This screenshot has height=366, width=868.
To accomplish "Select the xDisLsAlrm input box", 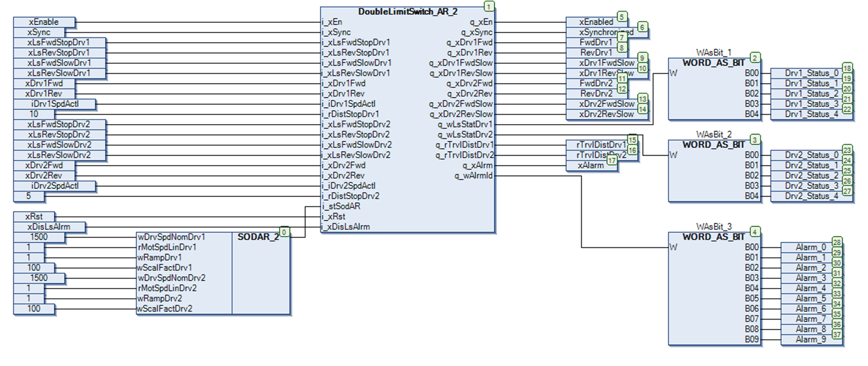I will click(x=49, y=227).
